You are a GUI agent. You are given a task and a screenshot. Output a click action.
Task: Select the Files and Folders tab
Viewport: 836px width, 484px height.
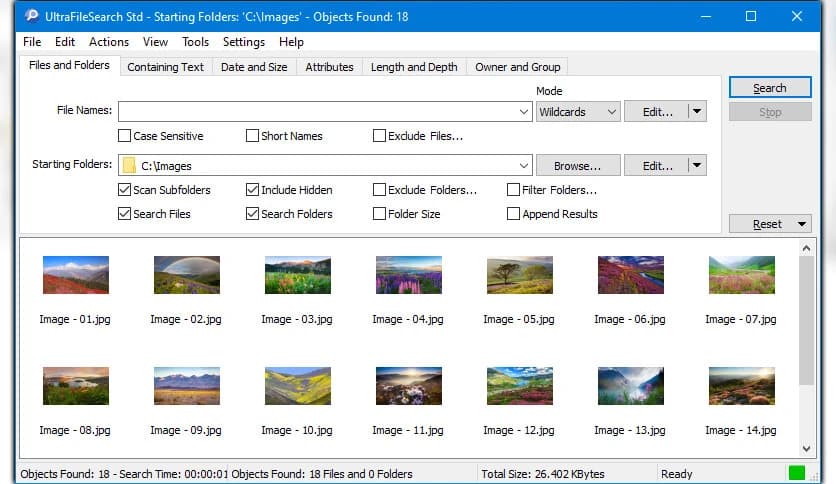(69, 65)
